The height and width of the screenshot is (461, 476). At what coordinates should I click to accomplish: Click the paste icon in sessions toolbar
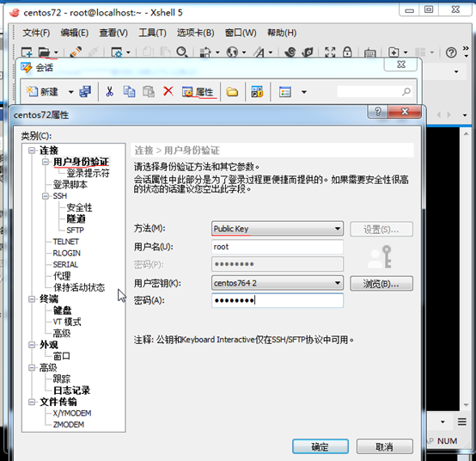pyautogui.click(x=149, y=91)
